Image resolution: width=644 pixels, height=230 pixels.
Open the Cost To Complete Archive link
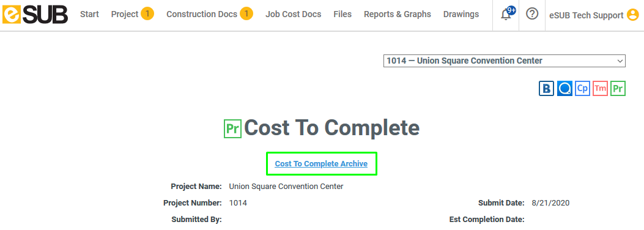tap(321, 164)
